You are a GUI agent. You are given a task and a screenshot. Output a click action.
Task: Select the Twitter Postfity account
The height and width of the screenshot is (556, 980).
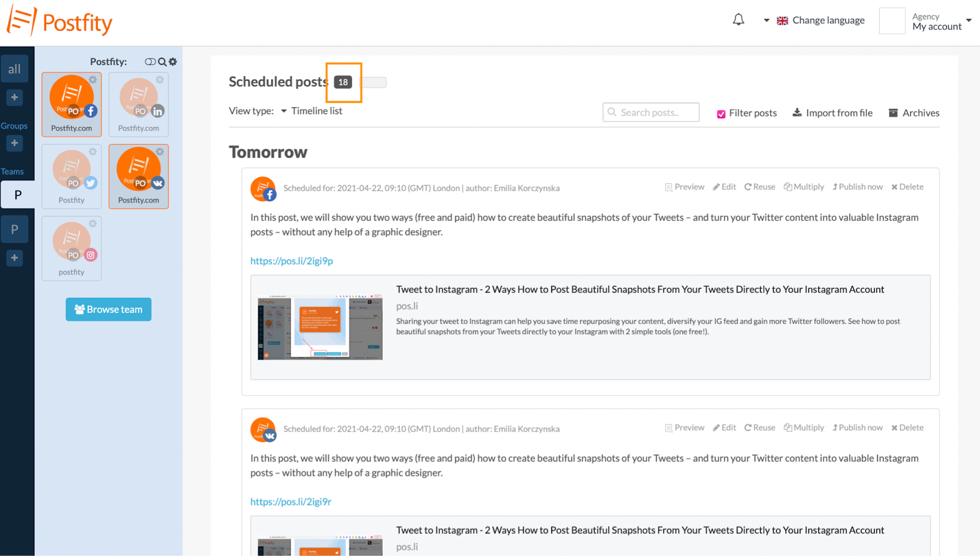click(x=72, y=177)
